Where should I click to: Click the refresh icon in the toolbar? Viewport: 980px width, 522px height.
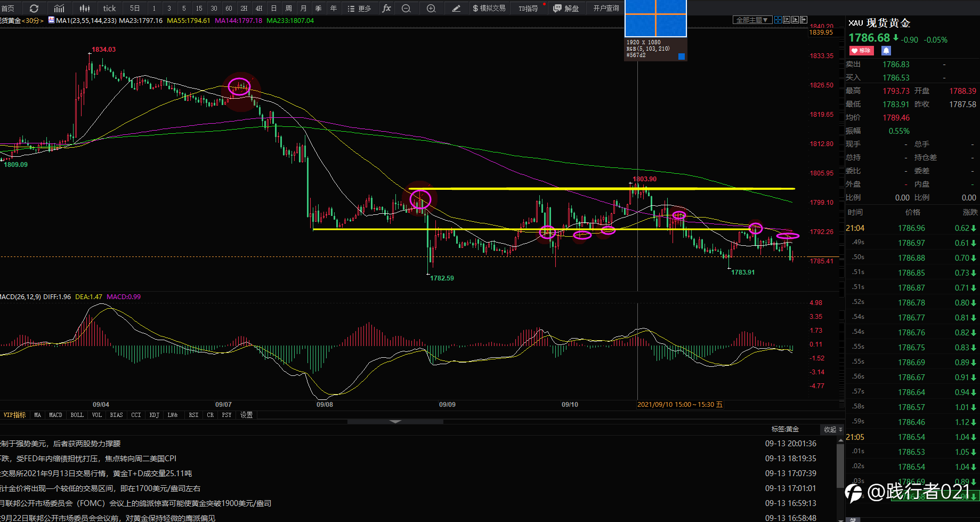click(x=34, y=9)
